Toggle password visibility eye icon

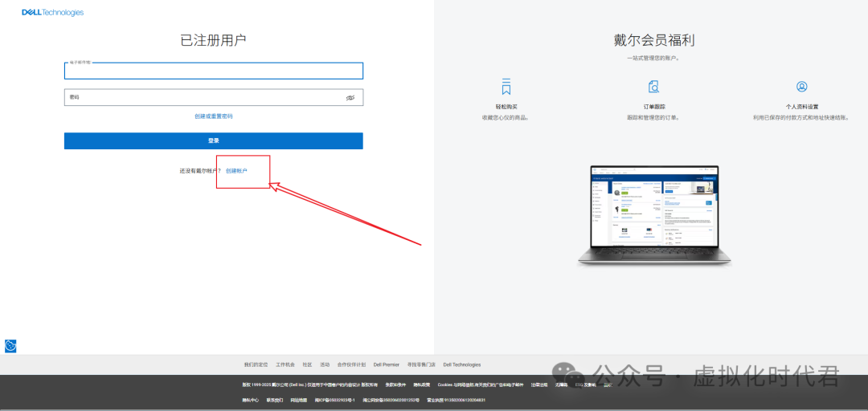click(x=350, y=97)
